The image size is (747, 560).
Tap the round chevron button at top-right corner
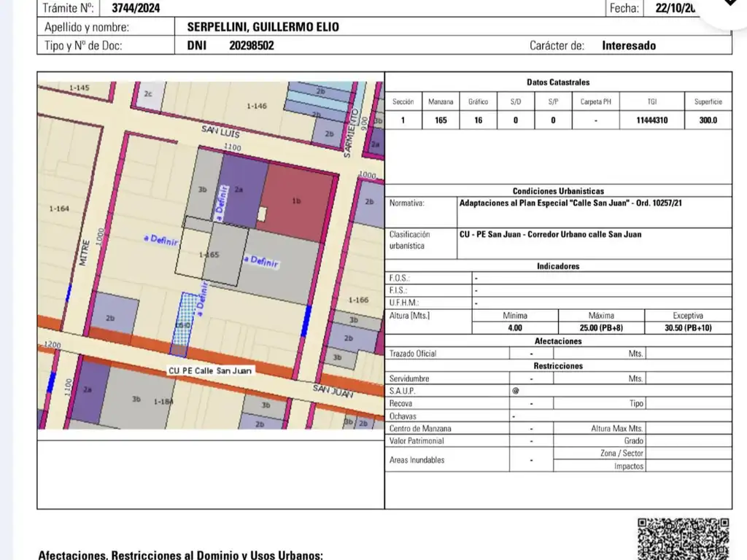[x=729, y=6]
